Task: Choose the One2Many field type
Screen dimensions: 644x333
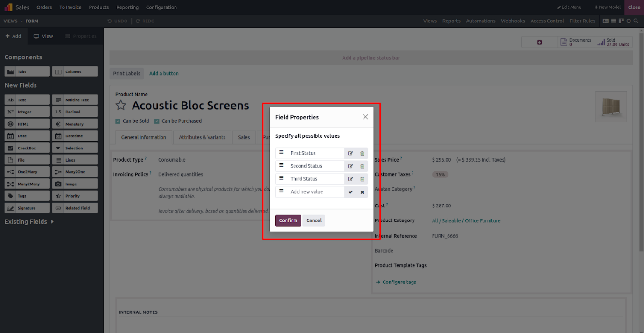Action: point(27,172)
